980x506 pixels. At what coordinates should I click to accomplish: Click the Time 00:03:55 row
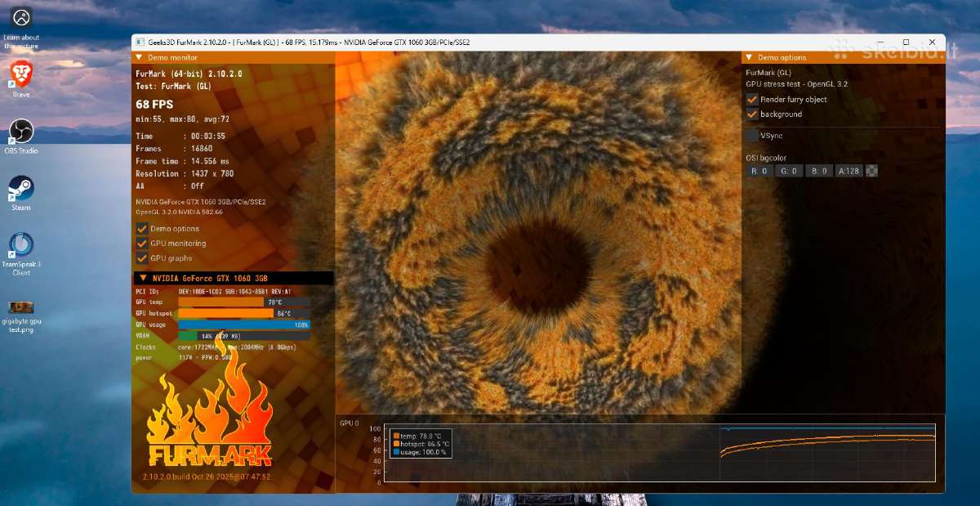pyautogui.click(x=180, y=137)
